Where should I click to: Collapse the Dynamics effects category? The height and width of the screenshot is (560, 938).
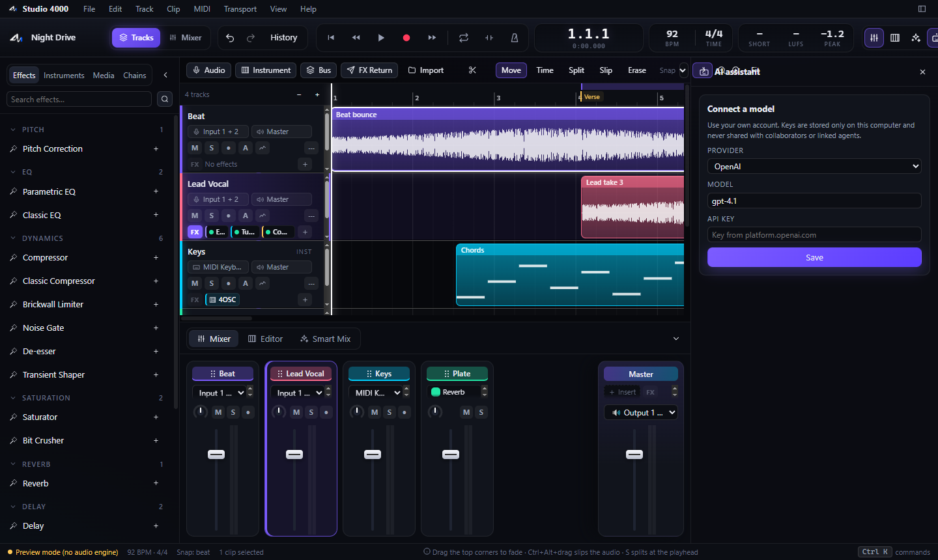(x=13, y=238)
